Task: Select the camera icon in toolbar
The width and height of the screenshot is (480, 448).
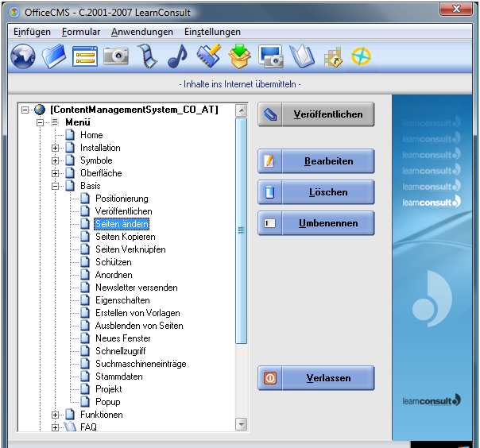Action: pyautogui.click(x=116, y=56)
